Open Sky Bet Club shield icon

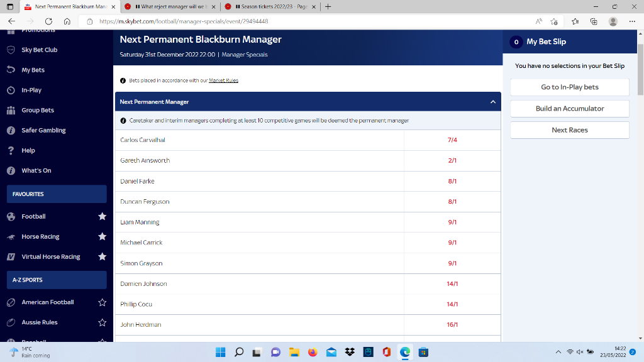(11, 50)
